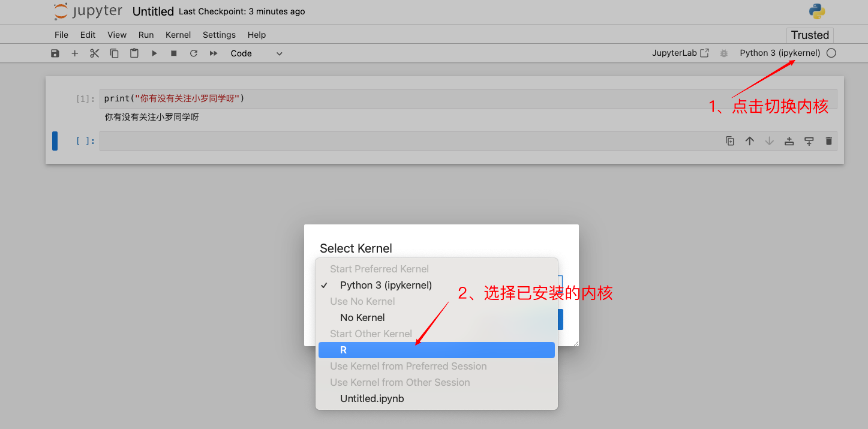The image size is (868, 429).
Task: Click the save notebook icon
Action: point(55,53)
